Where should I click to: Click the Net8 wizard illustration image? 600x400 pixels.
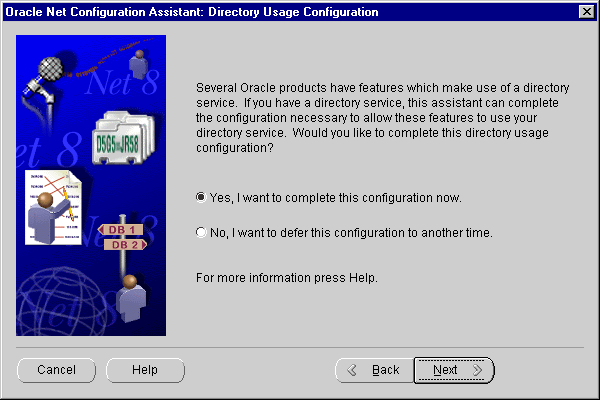click(91, 186)
